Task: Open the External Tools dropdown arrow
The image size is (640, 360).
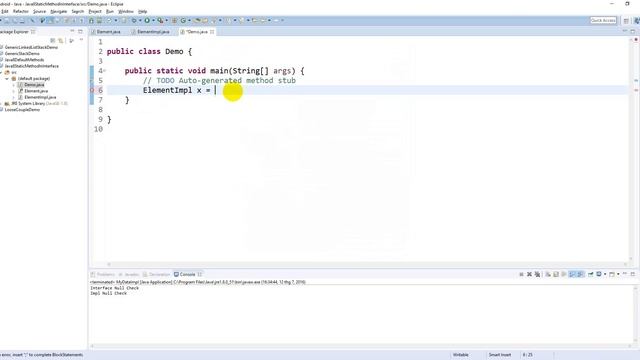Action: click(x=167, y=20)
